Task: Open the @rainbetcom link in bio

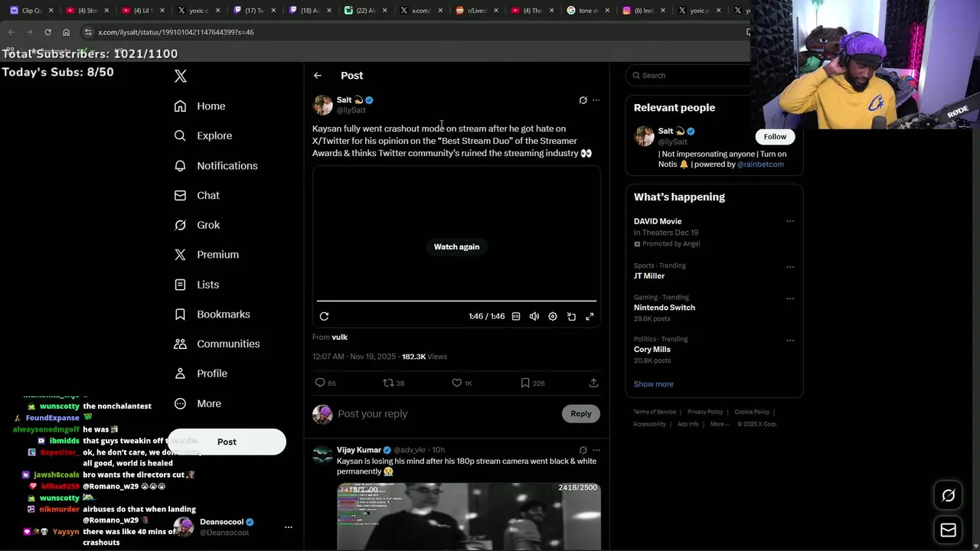Action: (760, 165)
